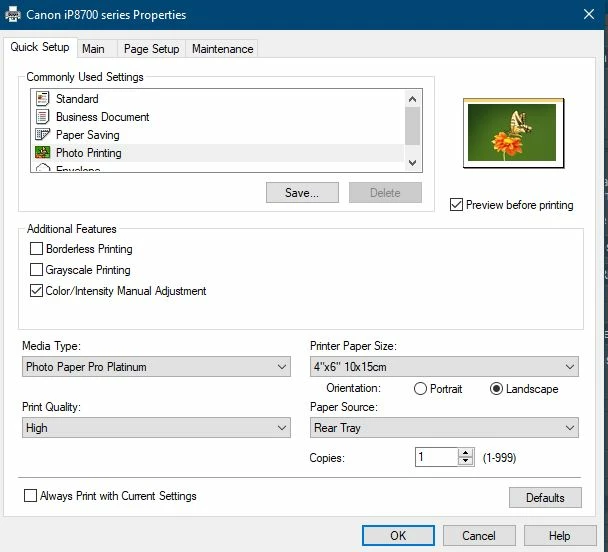Click the Save... button
608x552 pixels.
[302, 193]
